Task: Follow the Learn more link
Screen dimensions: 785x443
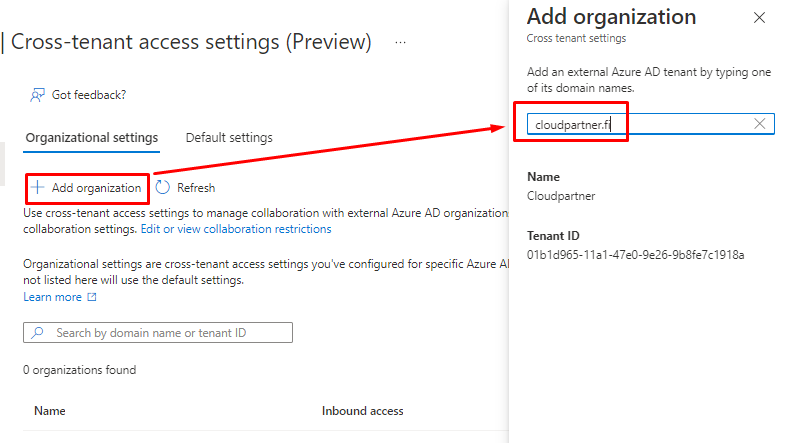Action: coord(52,297)
